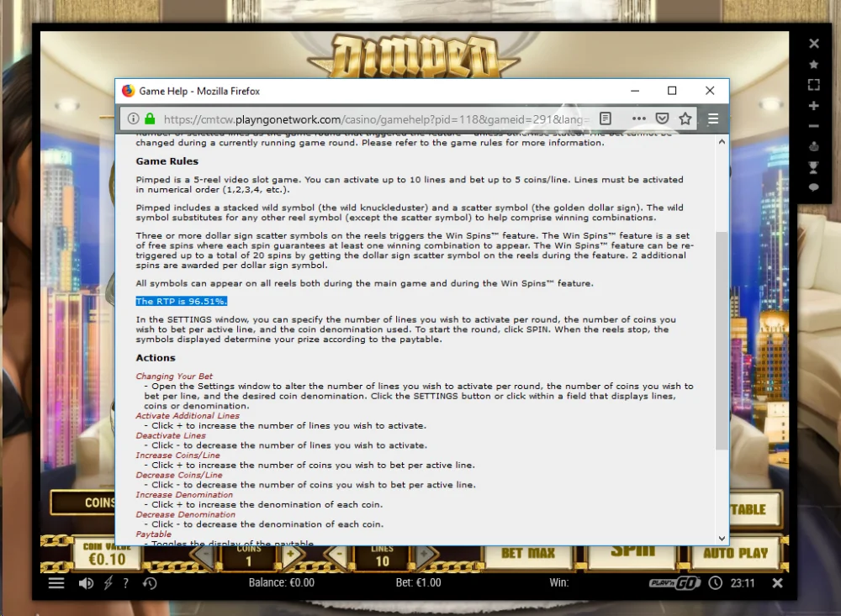Click the clock icon beside 23:11
This screenshot has width=841, height=616.
[716, 582]
